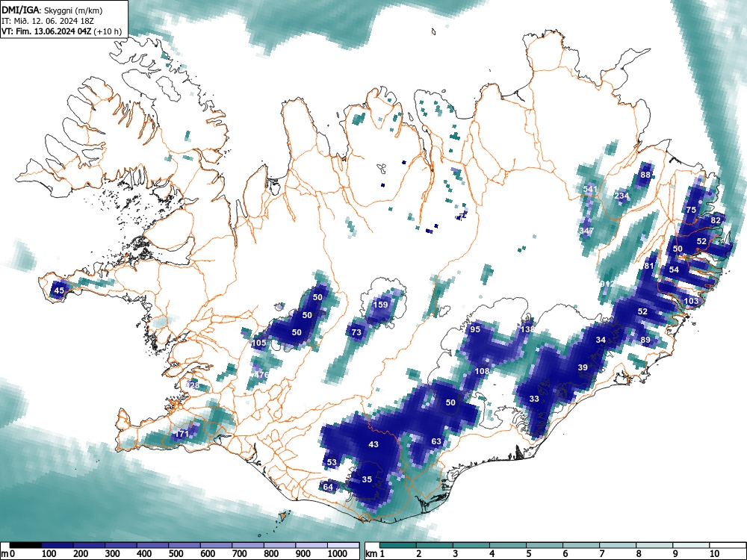Click the visibility value 95 on the map
747x560 pixels.
pyautogui.click(x=475, y=329)
